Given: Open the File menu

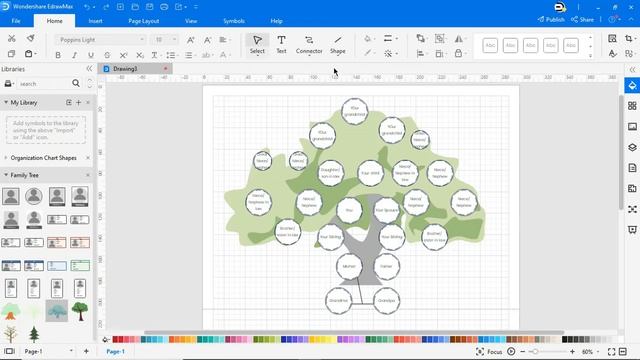Looking at the screenshot, I should 16,21.
